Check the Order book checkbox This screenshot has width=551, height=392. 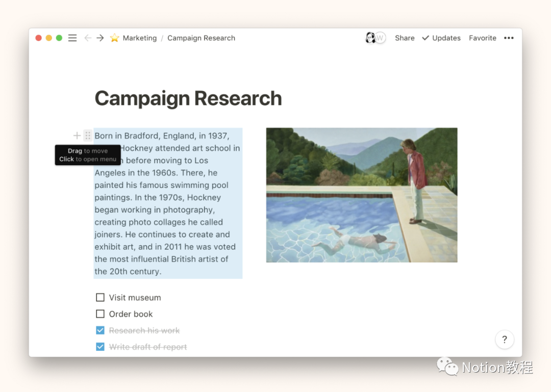(x=100, y=314)
